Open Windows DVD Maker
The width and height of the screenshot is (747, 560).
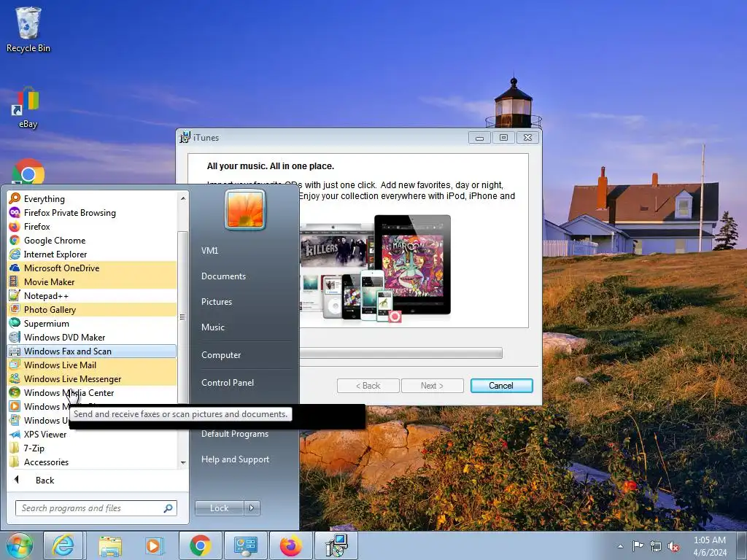[92, 337]
